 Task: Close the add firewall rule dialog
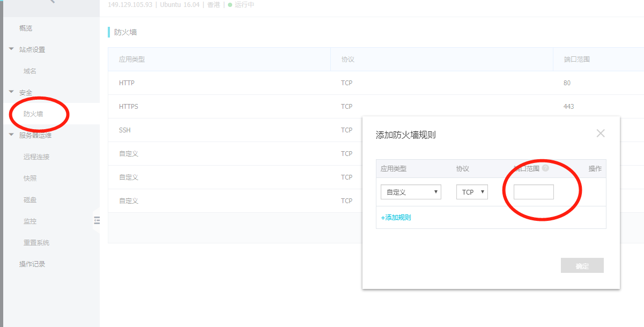[x=600, y=133]
